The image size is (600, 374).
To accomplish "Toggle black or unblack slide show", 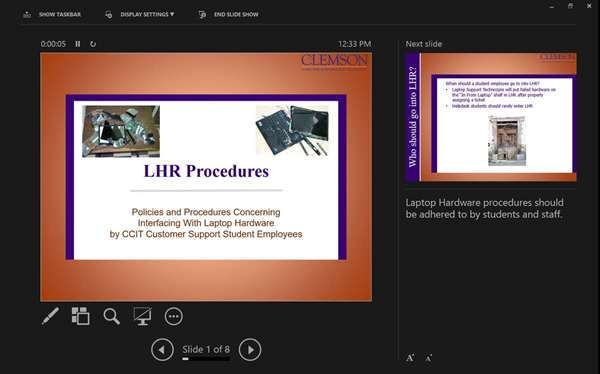I will point(142,316).
